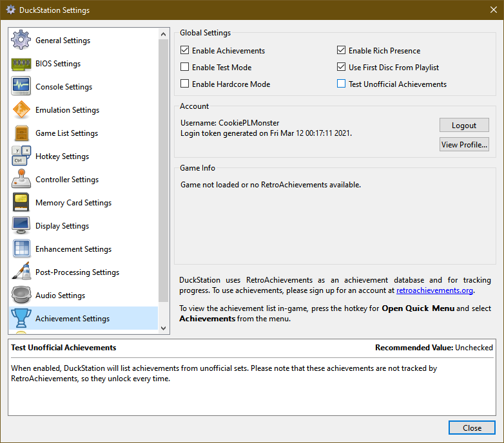
Task: Click the Audio Settings speaker icon
Action: click(21, 295)
